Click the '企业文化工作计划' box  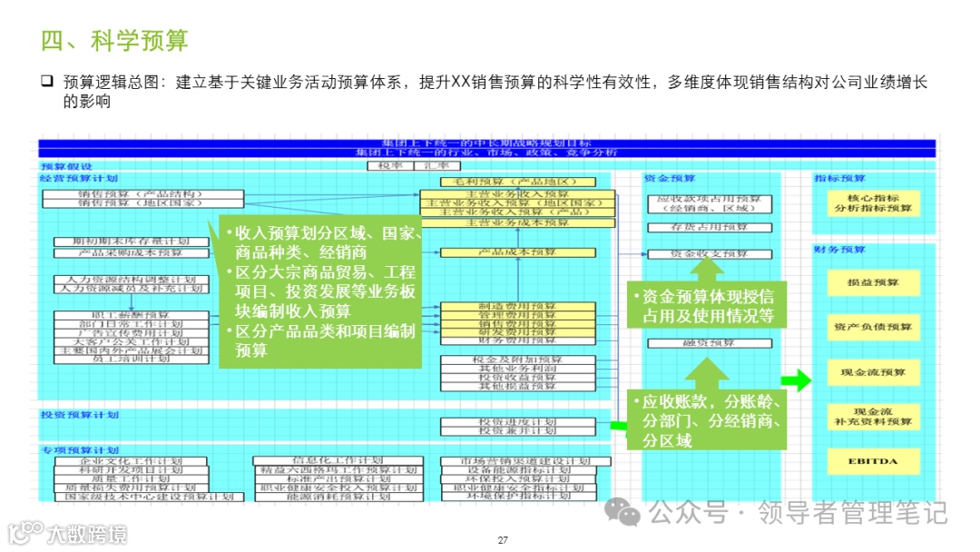click(x=131, y=461)
